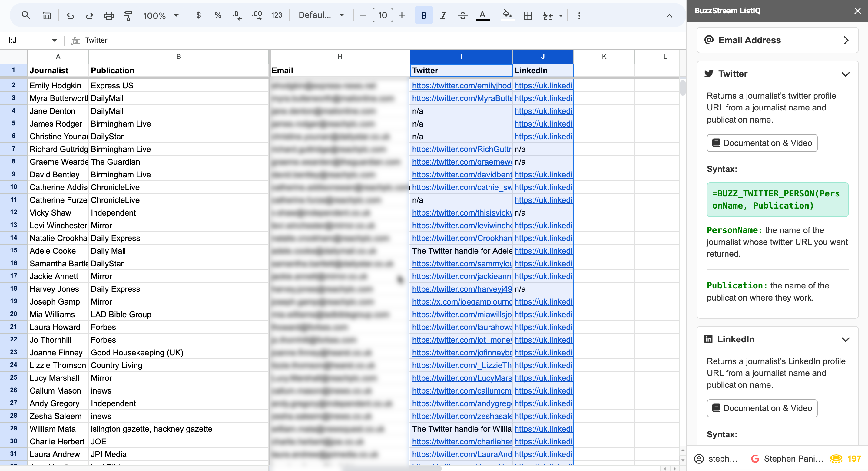Click the format as currency dollar icon
868x471 pixels.
click(198, 15)
